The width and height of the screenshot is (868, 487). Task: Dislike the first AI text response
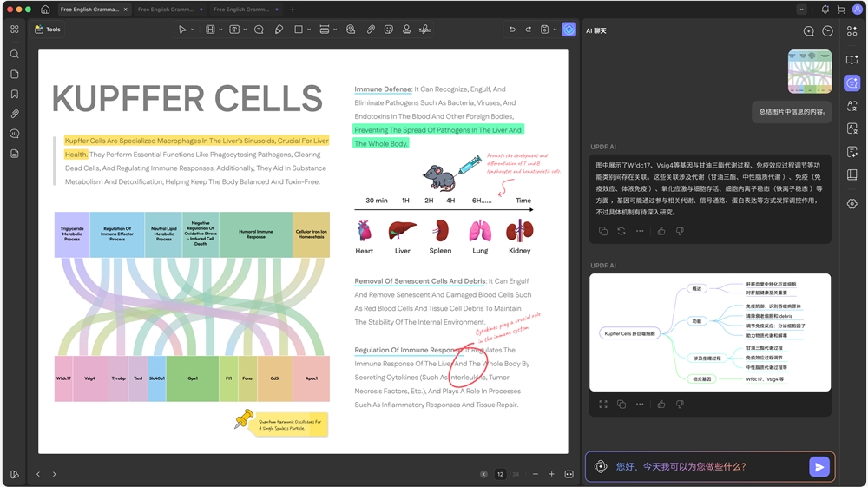680,231
